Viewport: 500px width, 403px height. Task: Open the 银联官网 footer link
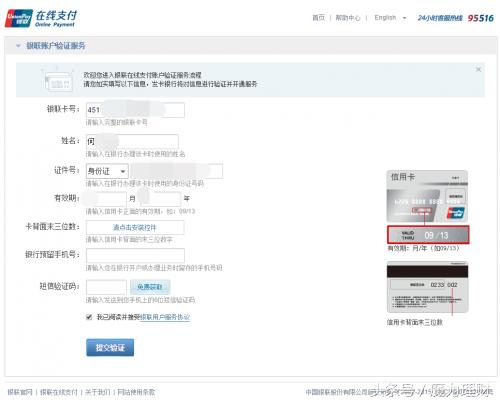tap(20, 392)
